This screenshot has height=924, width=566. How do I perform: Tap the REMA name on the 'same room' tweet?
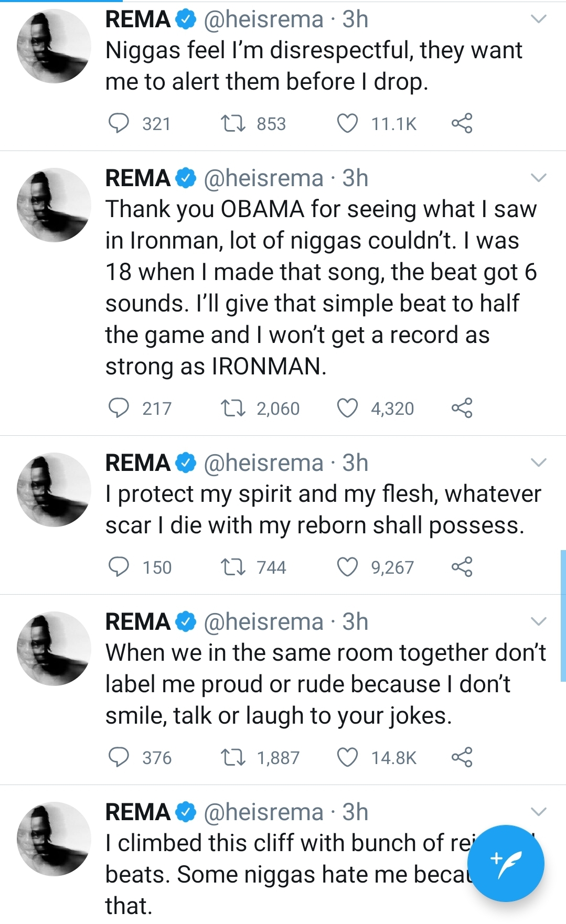[x=138, y=622]
